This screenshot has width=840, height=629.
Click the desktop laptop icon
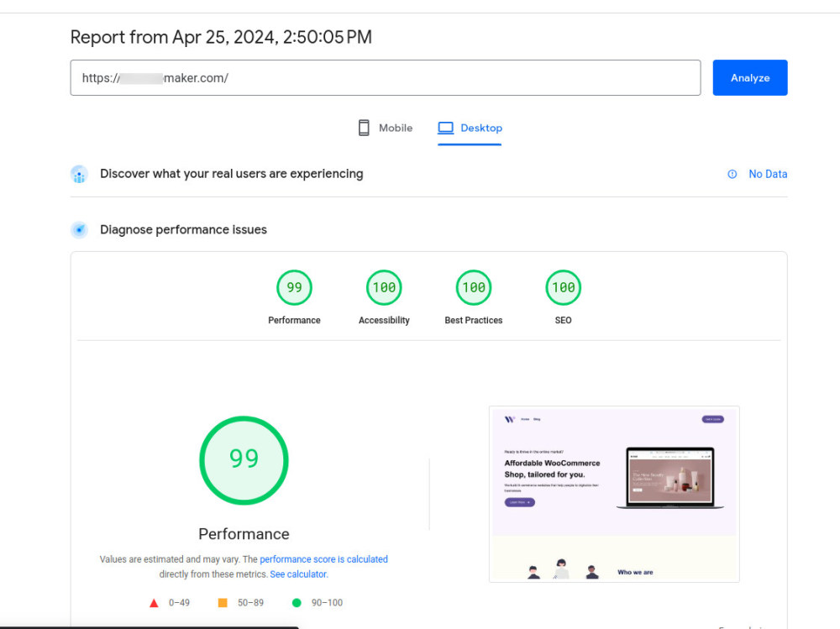(x=446, y=128)
